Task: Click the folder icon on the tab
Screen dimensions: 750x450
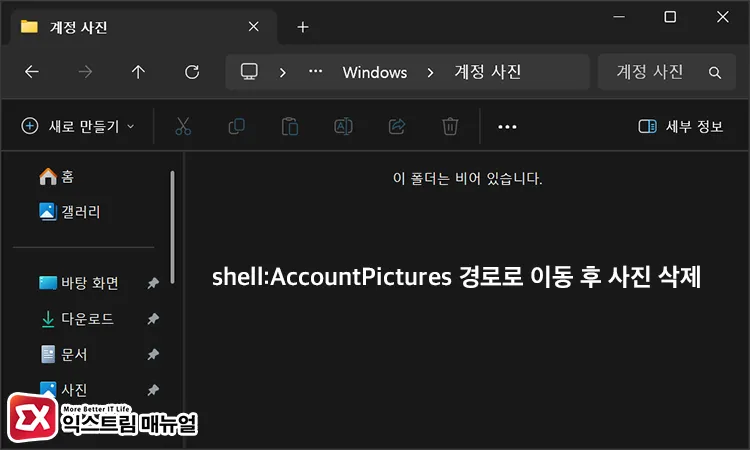Action: tap(29, 26)
